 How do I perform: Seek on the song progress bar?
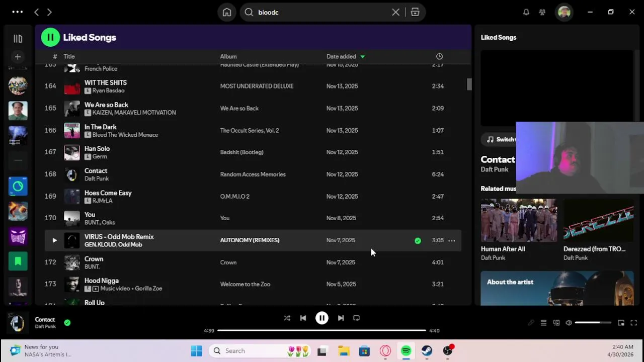[x=322, y=330]
